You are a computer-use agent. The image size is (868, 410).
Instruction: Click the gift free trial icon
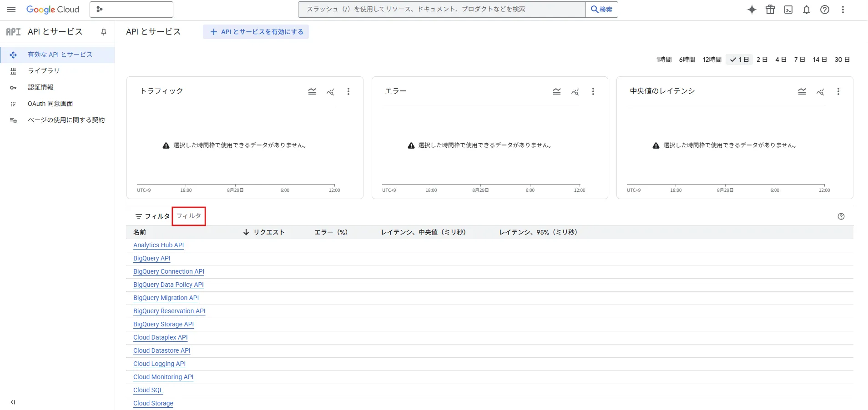pyautogui.click(x=770, y=10)
